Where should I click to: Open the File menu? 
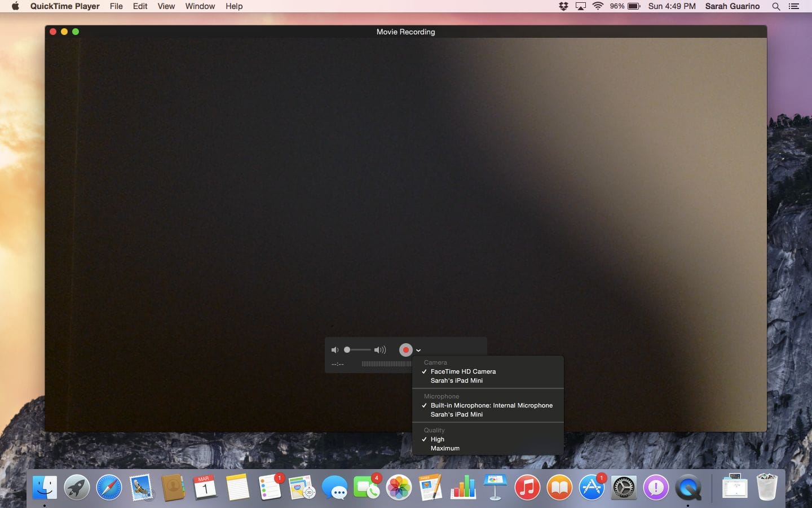[x=116, y=6]
